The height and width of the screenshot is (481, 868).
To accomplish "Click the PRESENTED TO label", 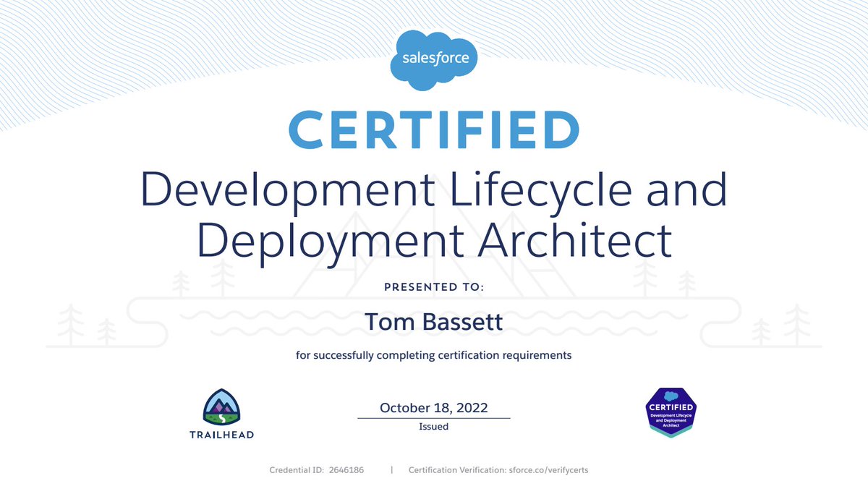I will [x=433, y=286].
